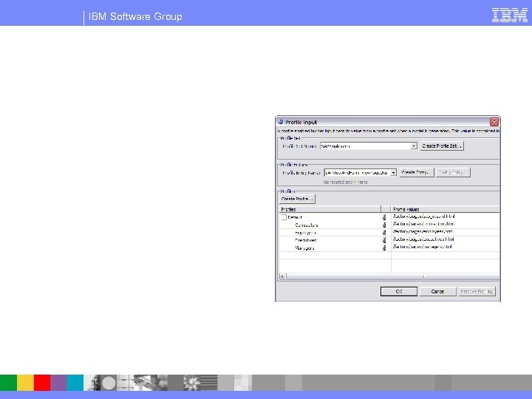The image size is (532, 399).
Task: Toggle the Default profile checkbox
Action: pyautogui.click(x=284, y=217)
